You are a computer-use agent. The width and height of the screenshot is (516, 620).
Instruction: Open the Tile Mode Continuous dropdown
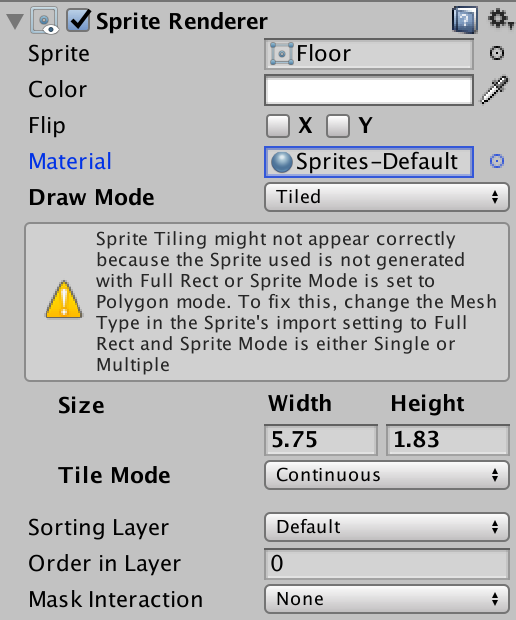[387, 475]
